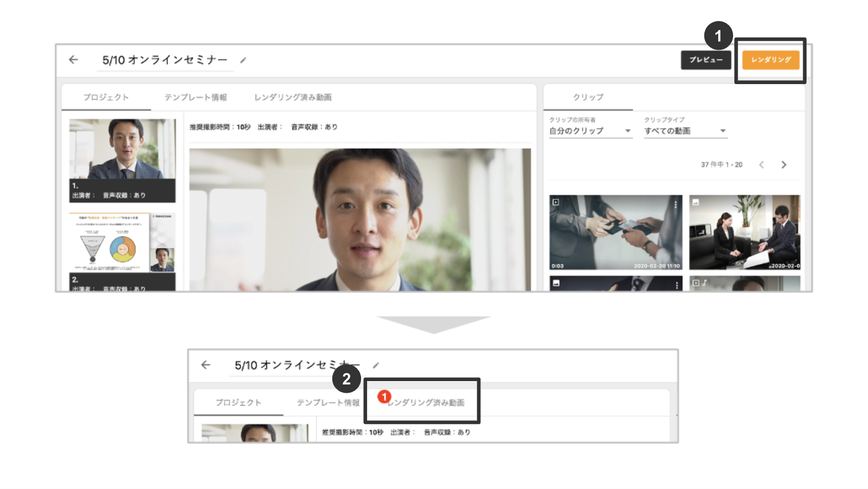Click the 推奨撮影時間：10秒 text in the upper editor
Screen dimensions: 868x489
[x=220, y=127]
